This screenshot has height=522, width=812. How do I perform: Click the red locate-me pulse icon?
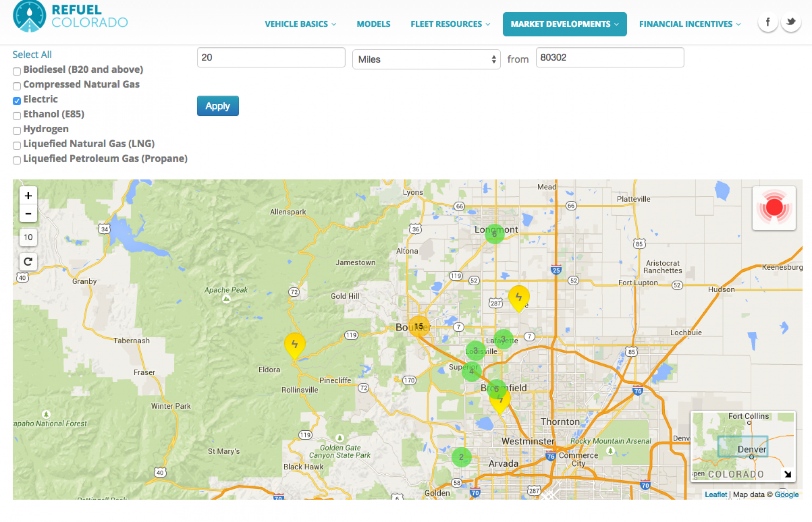pos(774,208)
